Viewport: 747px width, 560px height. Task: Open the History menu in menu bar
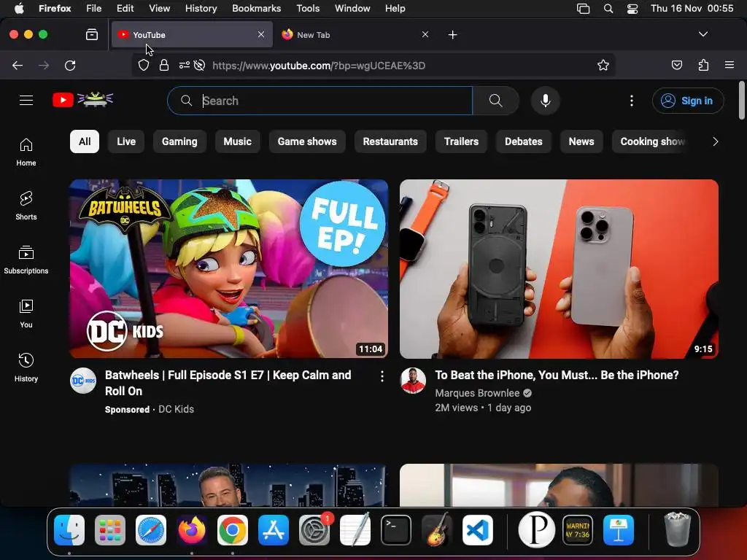tap(201, 8)
